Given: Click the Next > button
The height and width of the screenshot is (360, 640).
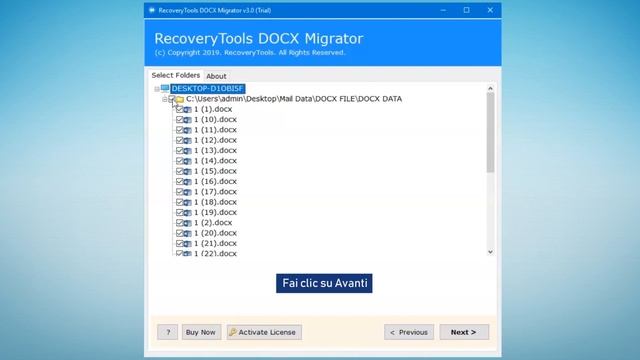Looking at the screenshot, I should click(464, 332).
